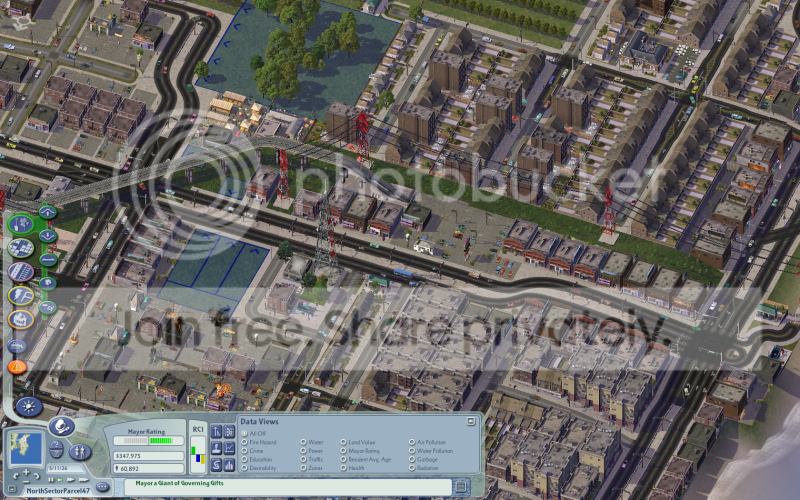This screenshot has height=500, width=800.
Task: Click the city funds value 347,975
Action: 148,456
